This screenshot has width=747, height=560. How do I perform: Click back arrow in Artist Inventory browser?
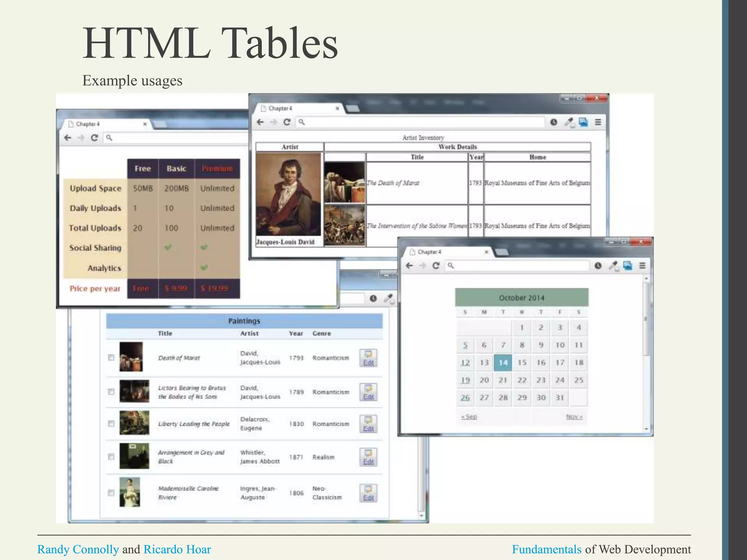pos(260,122)
